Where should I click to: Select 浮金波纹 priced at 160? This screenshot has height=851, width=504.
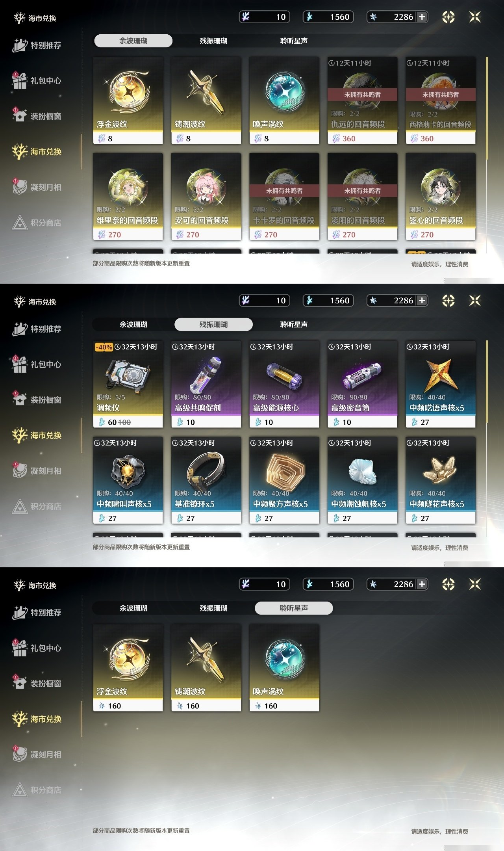click(x=128, y=668)
